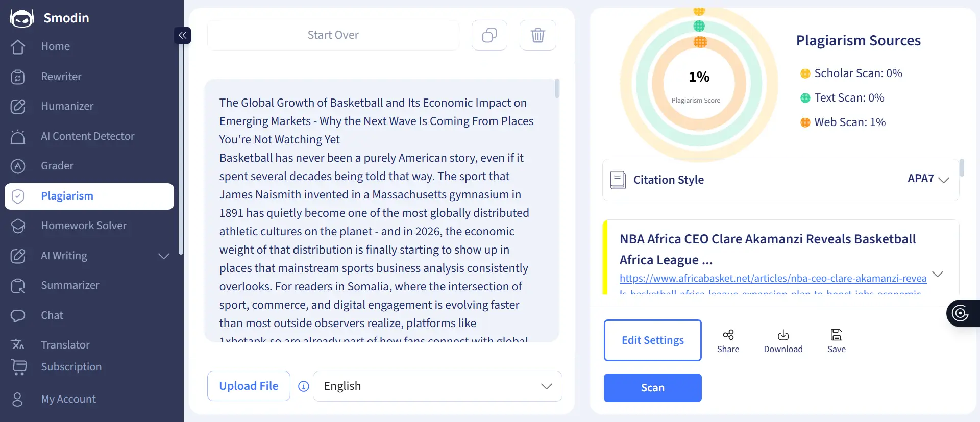Expand the AI Writing submenu
This screenshot has height=422, width=980.
pyautogui.click(x=163, y=256)
